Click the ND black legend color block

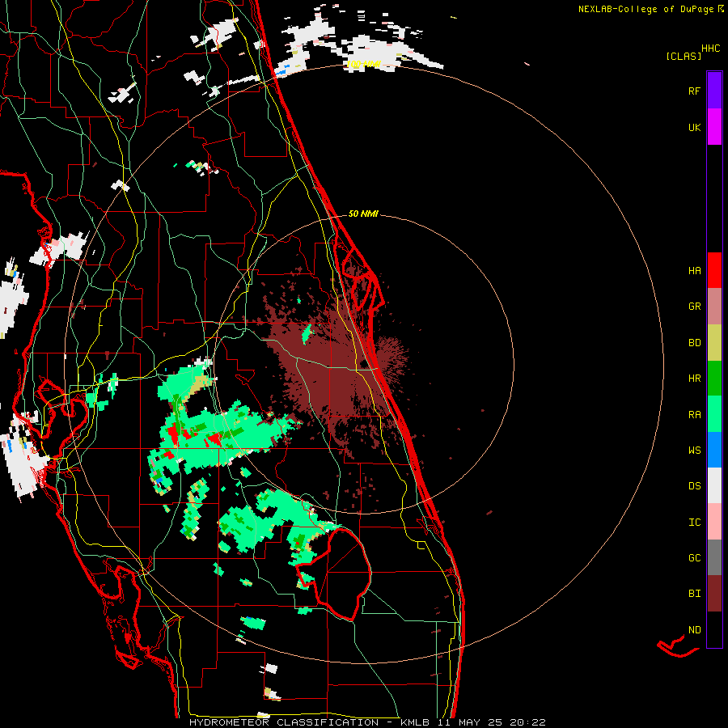(x=714, y=629)
